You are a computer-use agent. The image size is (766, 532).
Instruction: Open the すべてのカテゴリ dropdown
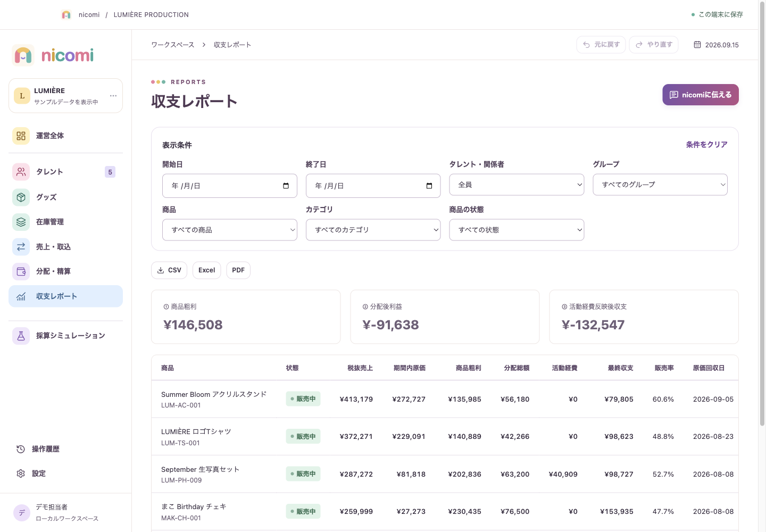(373, 230)
